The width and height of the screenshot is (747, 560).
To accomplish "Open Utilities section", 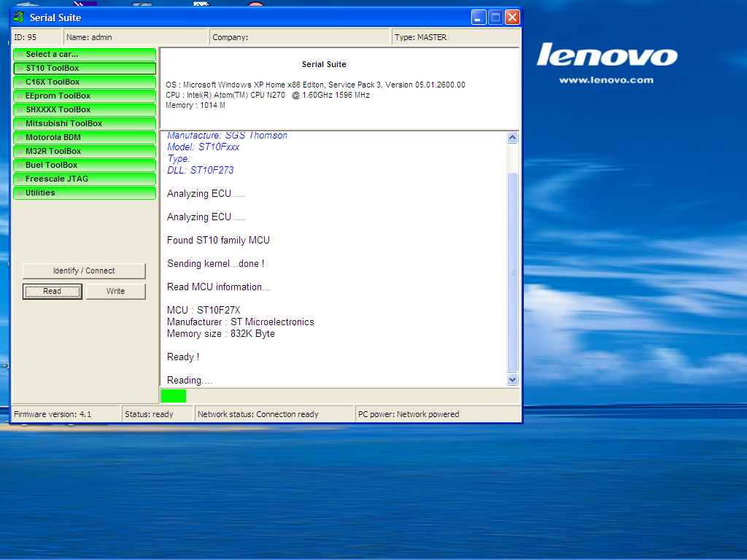I will point(85,192).
